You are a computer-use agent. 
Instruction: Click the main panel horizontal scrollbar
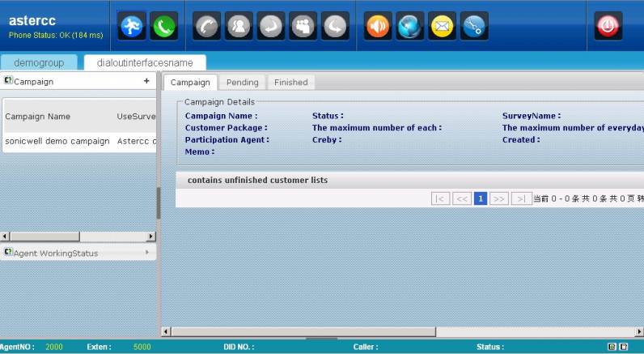tap(324, 331)
